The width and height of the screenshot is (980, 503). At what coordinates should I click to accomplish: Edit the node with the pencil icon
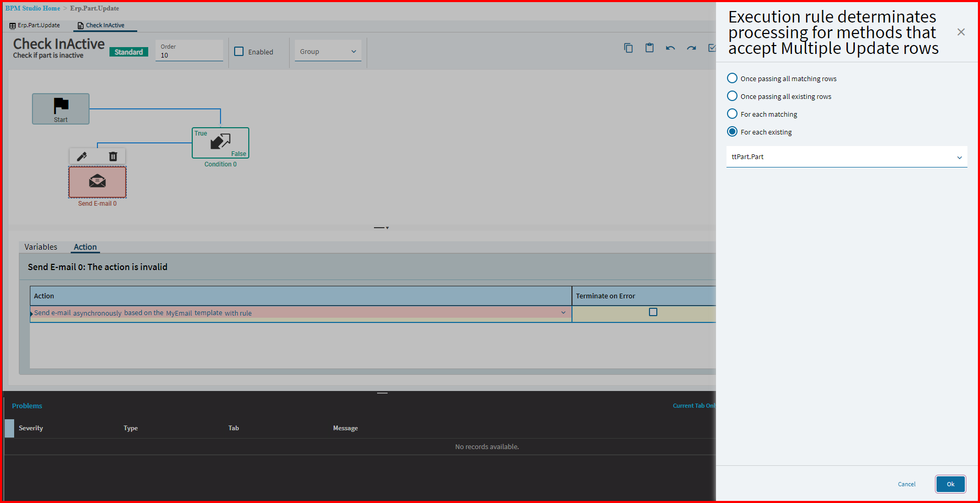82,157
